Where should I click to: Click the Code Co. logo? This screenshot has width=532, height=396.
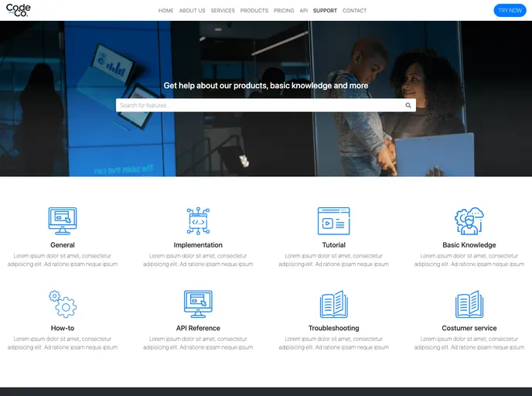click(x=19, y=10)
